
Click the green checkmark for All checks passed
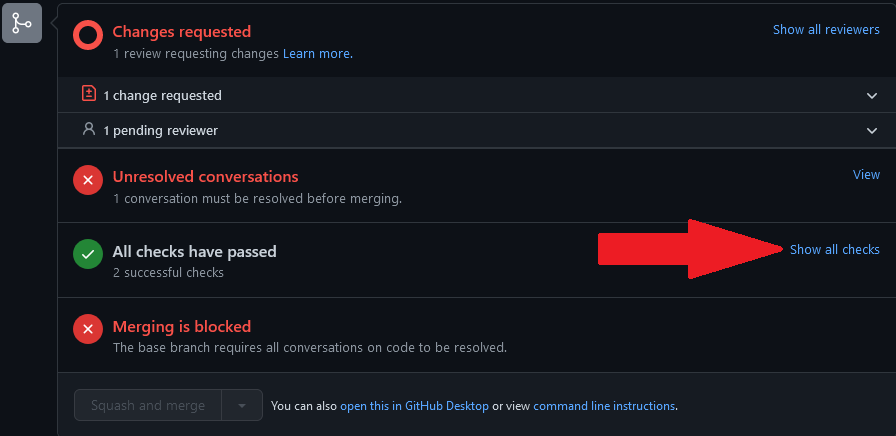[x=88, y=255]
